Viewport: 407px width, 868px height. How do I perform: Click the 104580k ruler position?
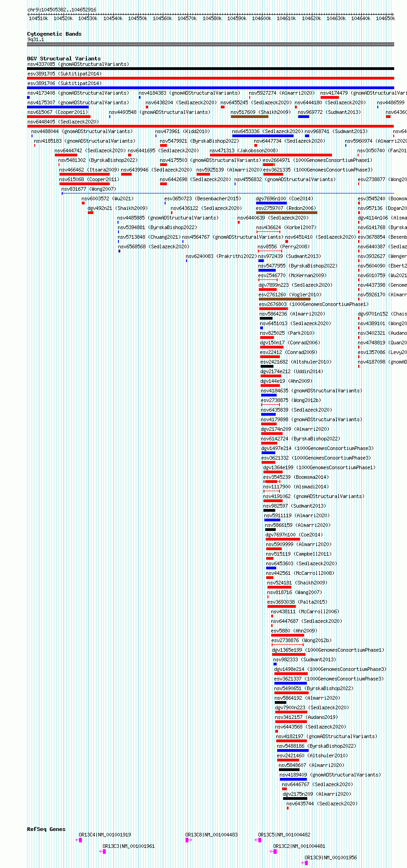[212, 18]
